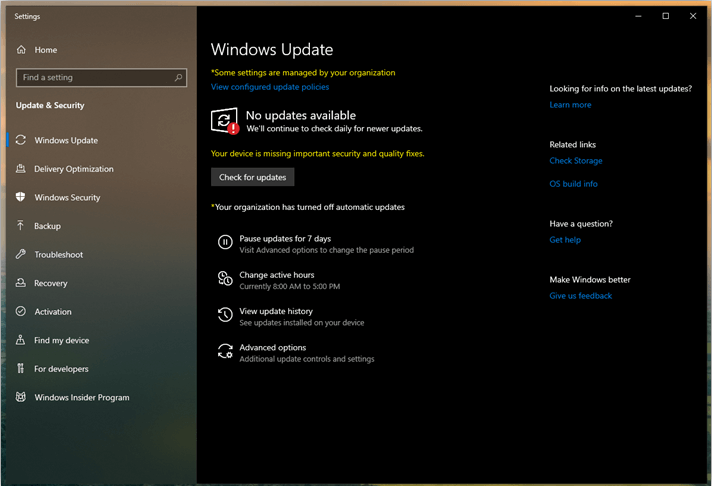
Task: Open View configured update policies link
Action: point(269,87)
